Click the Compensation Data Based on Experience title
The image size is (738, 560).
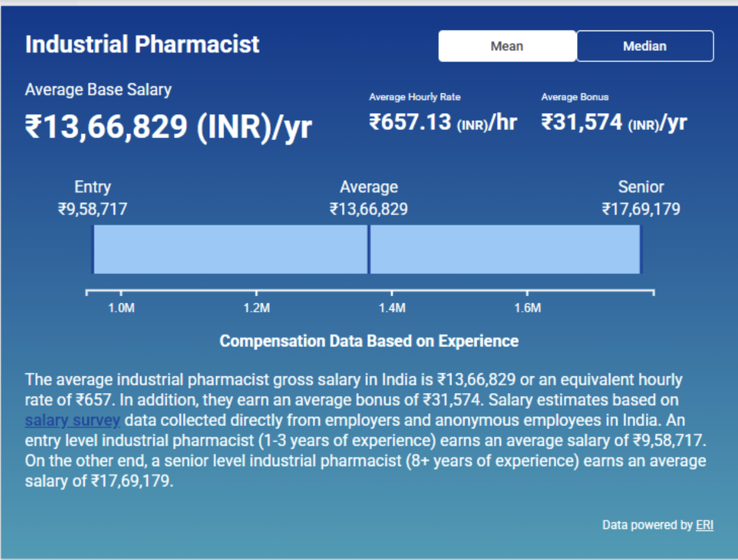pos(368,341)
